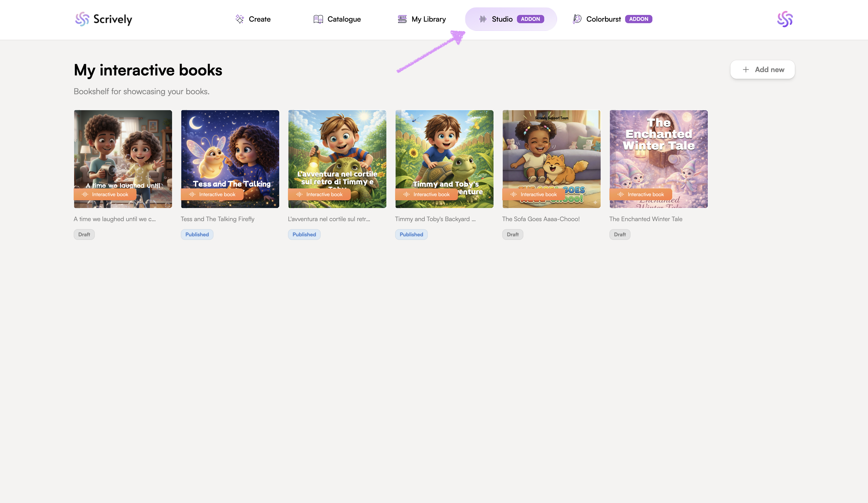Viewport: 868px width, 503px height.
Task: Open The Enchanted Winter Tale cover
Action: (x=658, y=155)
